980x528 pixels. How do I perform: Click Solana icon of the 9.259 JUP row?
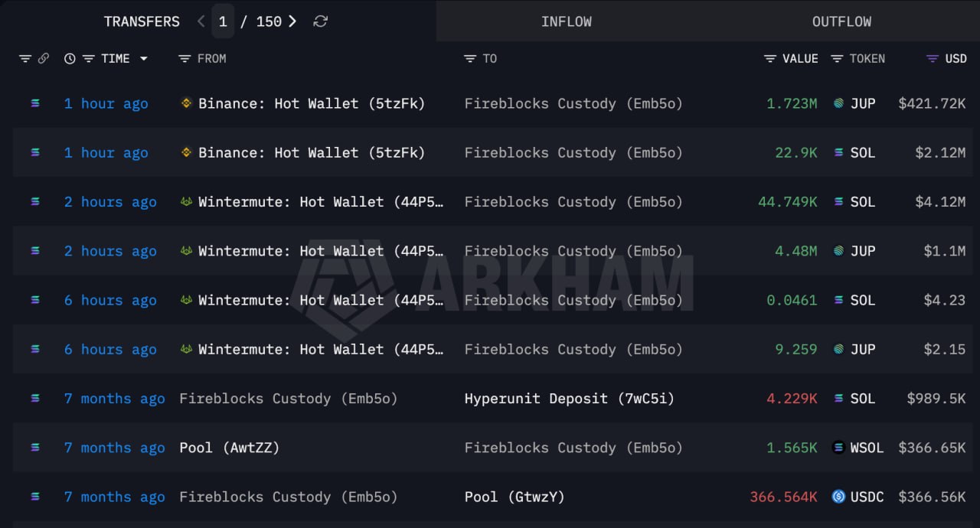[x=34, y=349]
